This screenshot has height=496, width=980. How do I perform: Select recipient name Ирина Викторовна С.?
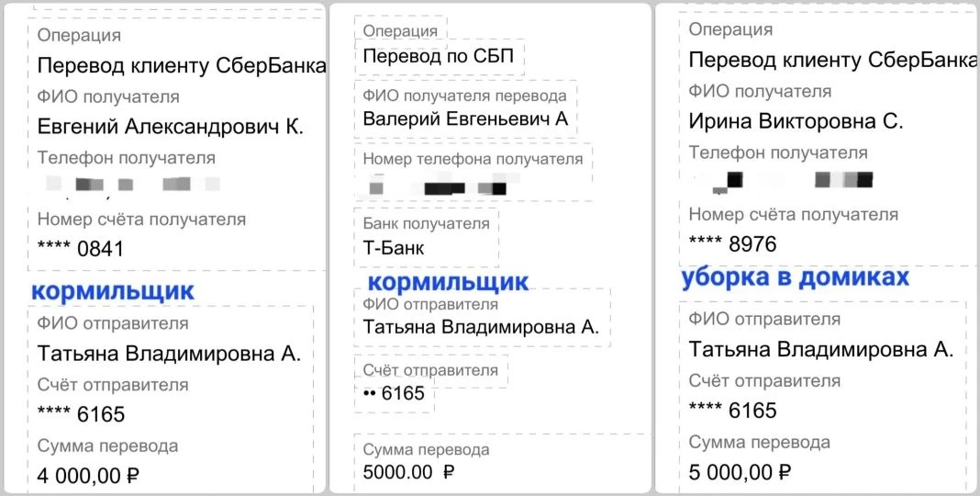click(796, 121)
